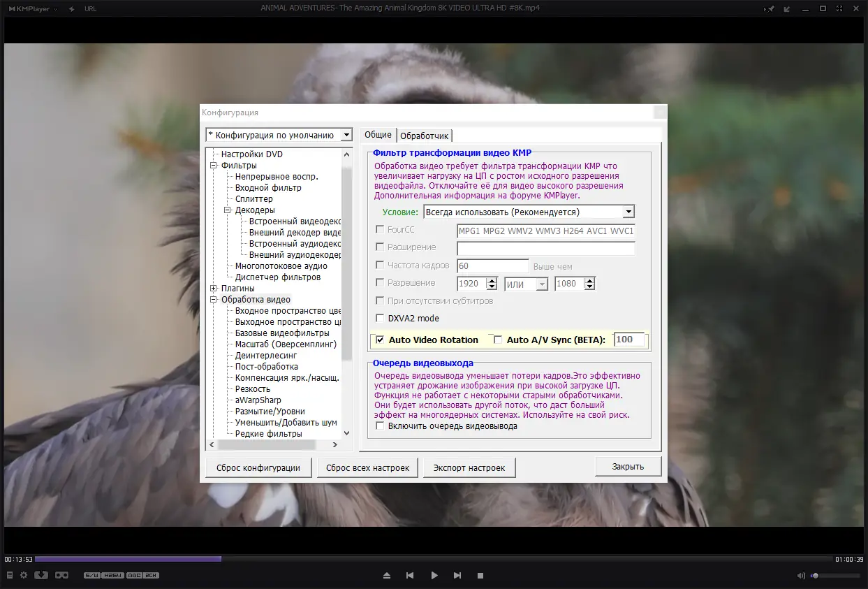Open the configuration preset dropdown
The height and width of the screenshot is (589, 868).
click(x=347, y=135)
